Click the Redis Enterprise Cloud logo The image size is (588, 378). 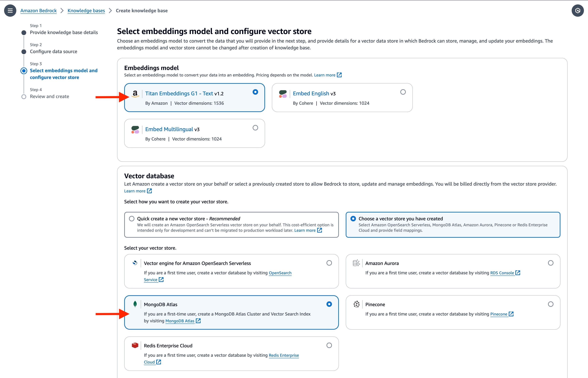135,345
